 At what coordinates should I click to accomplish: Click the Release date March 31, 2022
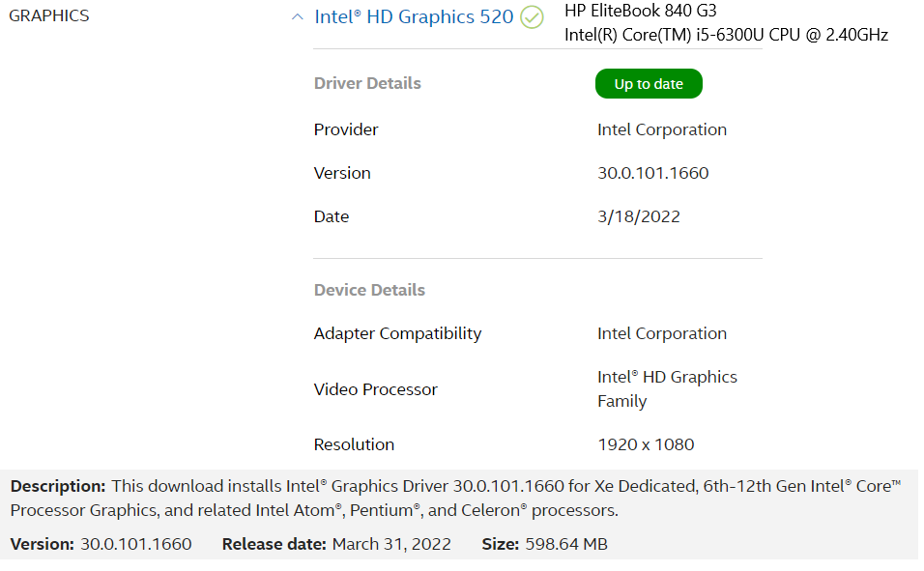336,544
